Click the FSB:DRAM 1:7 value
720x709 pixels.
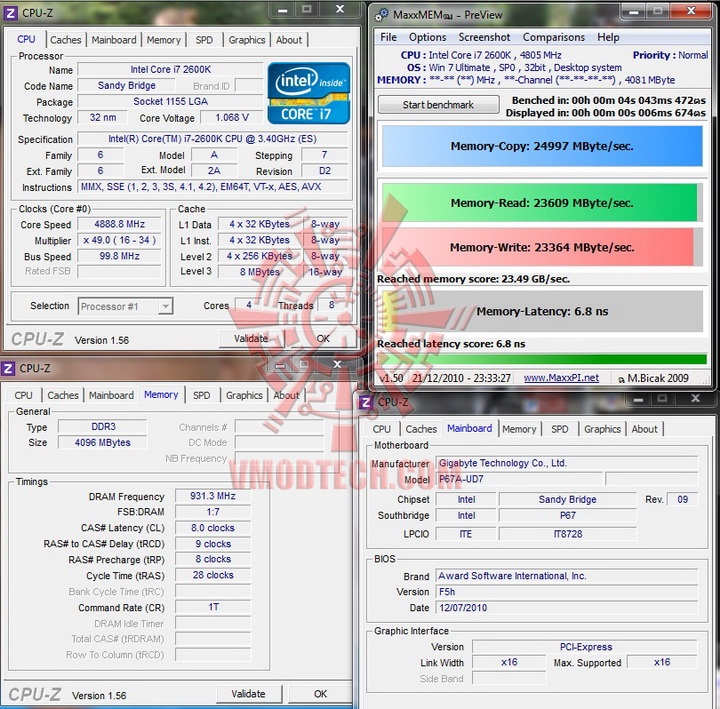[x=213, y=512]
